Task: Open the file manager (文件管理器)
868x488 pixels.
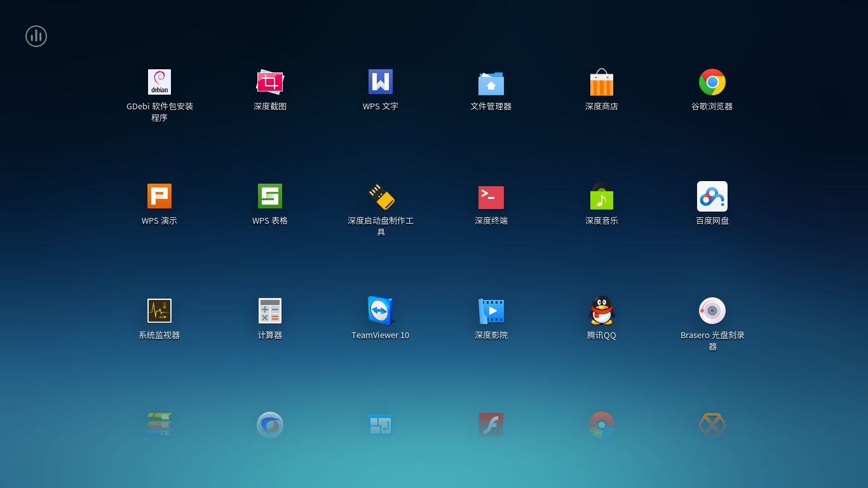Action: point(491,83)
